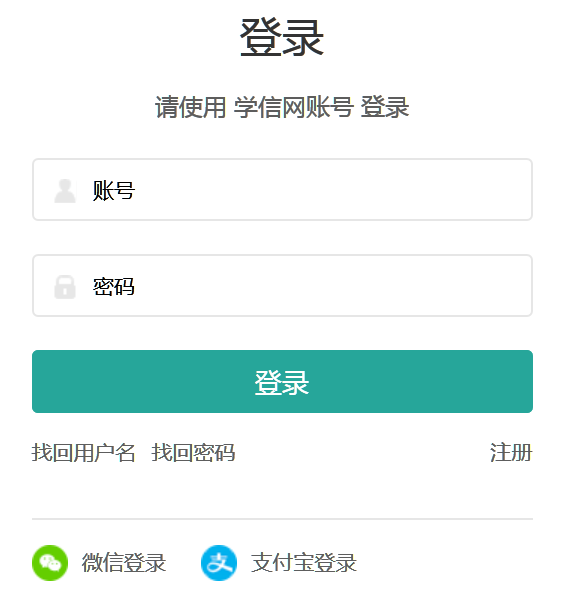Open the 找回用户名 recover username link
Screen dimensions: 566x593
tap(84, 452)
